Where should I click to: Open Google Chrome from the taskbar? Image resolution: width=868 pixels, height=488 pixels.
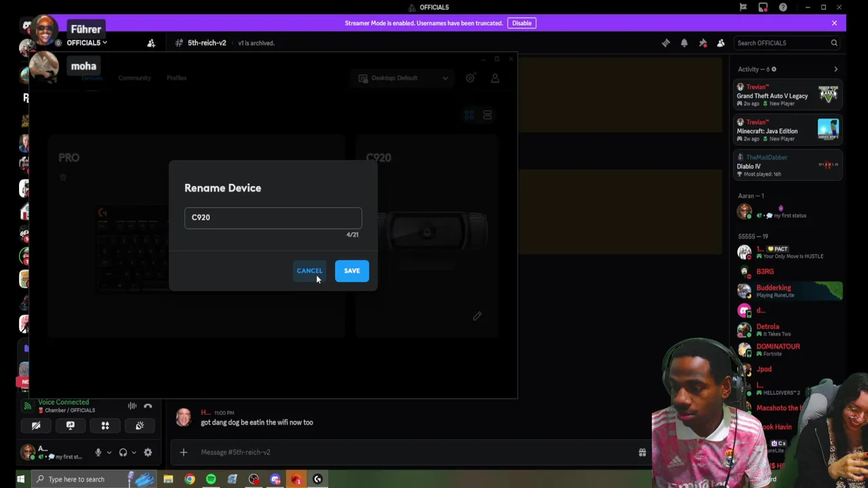click(190, 479)
